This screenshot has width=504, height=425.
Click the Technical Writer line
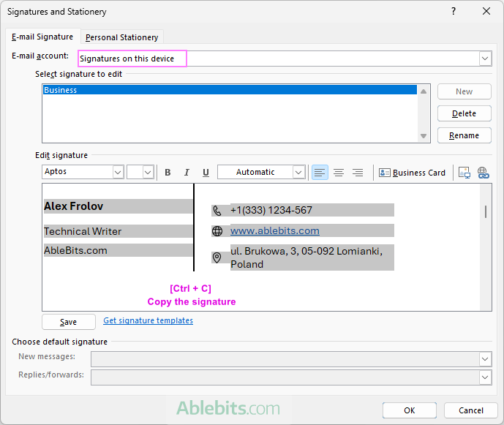coord(83,231)
